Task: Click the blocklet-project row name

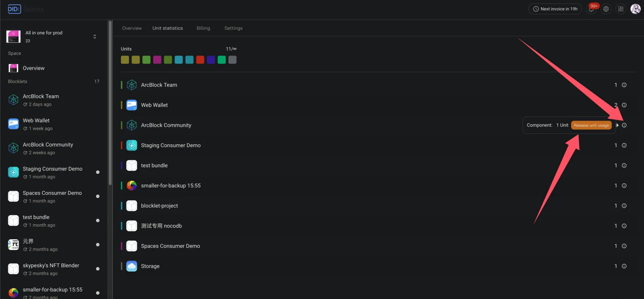Action: coord(159,205)
